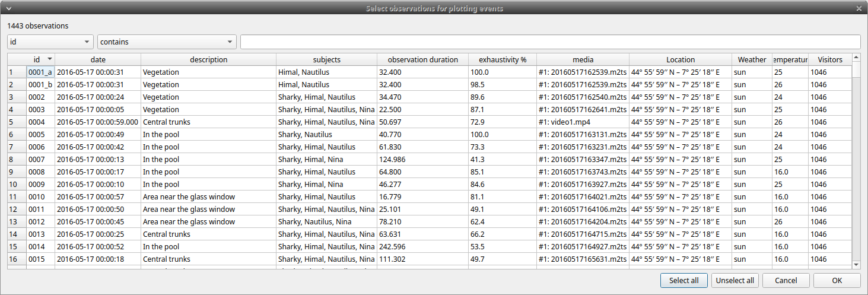868x295 pixels.
Task: Click duration value 124.986
Action: (422, 159)
